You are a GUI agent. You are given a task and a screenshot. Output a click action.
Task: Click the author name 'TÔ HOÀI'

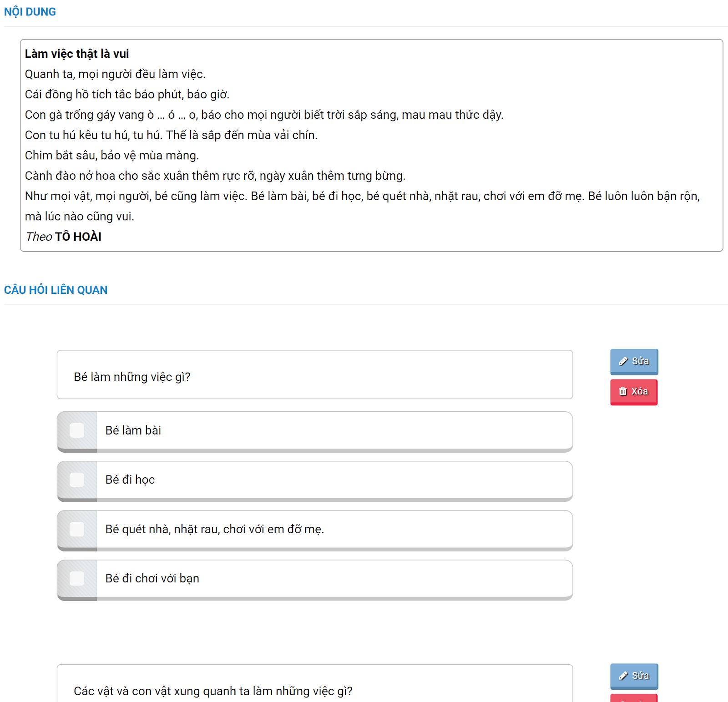[x=78, y=237]
